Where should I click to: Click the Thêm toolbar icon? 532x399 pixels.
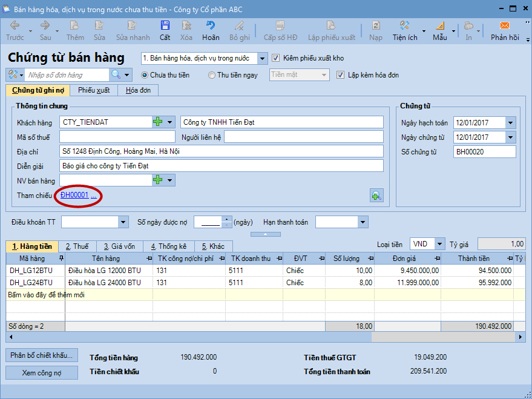[x=74, y=26]
